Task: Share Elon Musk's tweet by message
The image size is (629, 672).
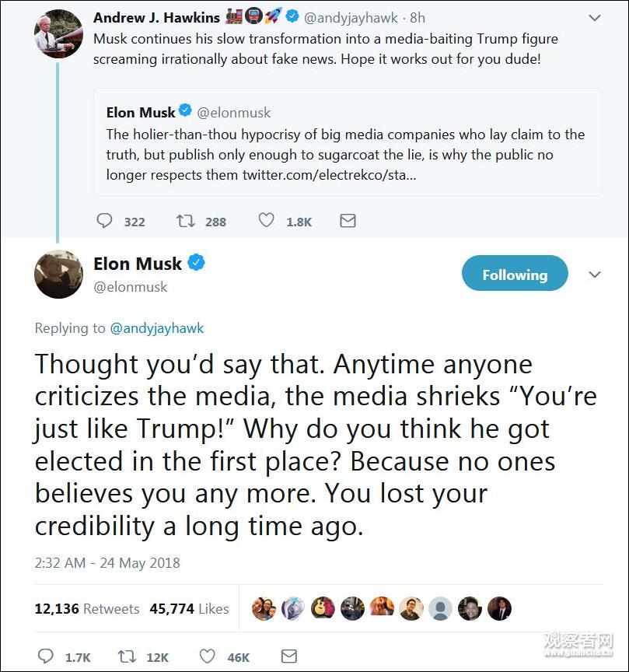Action: (288, 656)
